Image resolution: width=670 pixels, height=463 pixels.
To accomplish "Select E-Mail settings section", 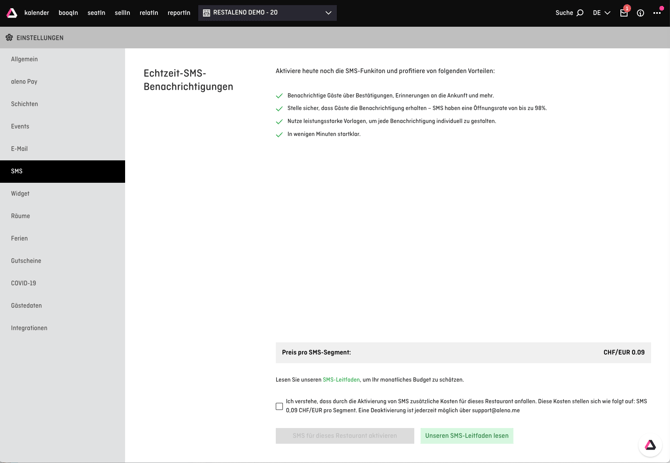I will coord(62,149).
